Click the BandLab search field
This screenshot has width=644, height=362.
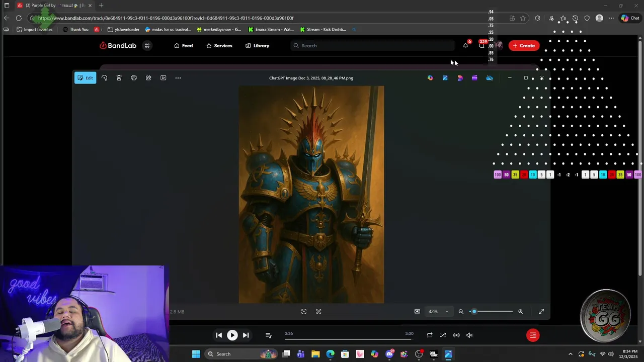pyautogui.click(x=372, y=45)
